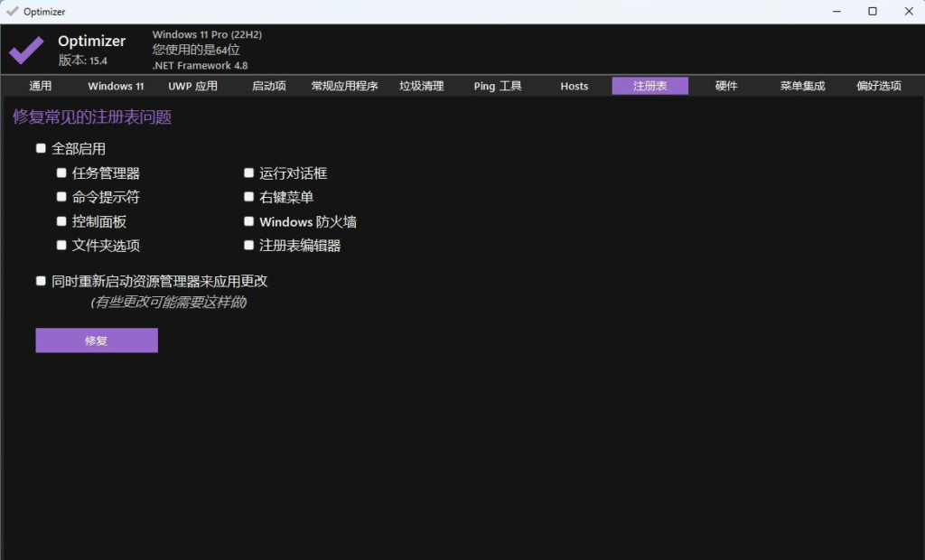Image resolution: width=925 pixels, height=560 pixels.
Task: Open the Hosts tab
Action: tap(574, 86)
